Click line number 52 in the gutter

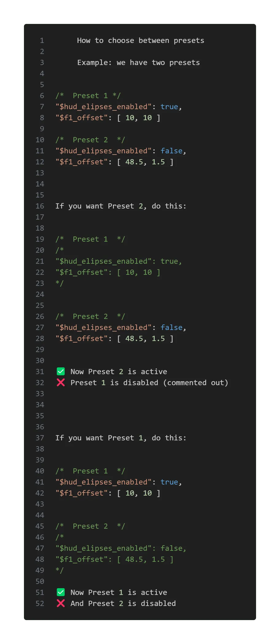(x=40, y=604)
